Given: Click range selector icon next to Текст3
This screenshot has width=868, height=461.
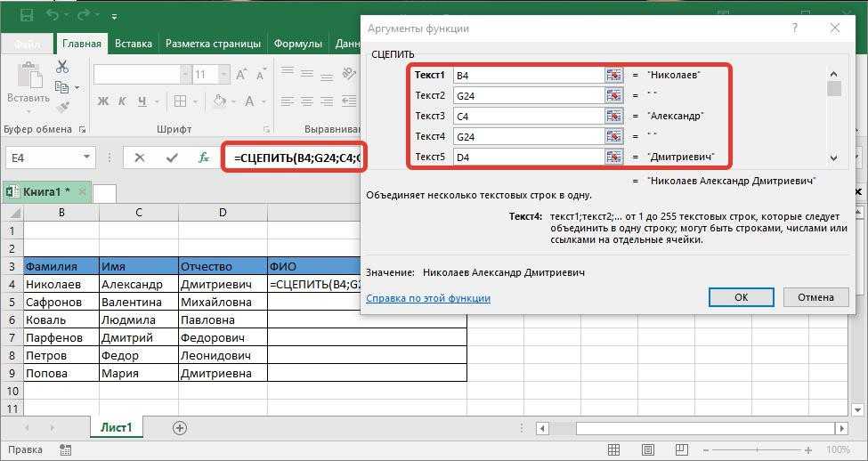Looking at the screenshot, I should pos(613,117).
